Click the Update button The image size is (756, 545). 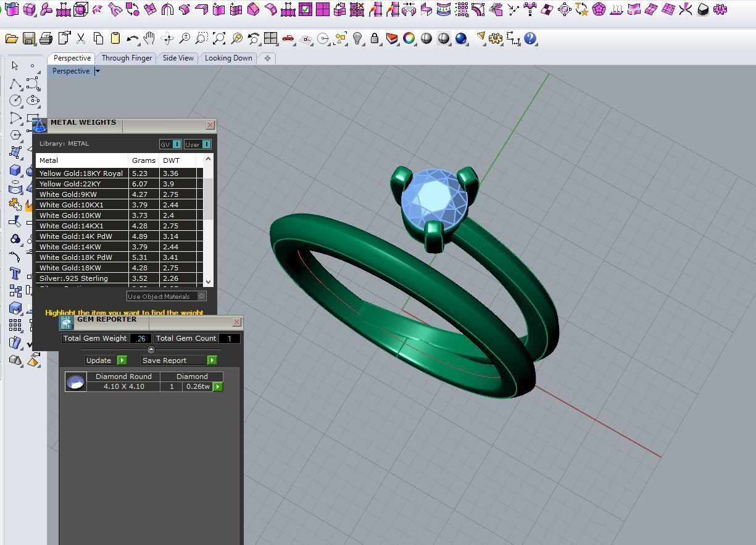106,360
